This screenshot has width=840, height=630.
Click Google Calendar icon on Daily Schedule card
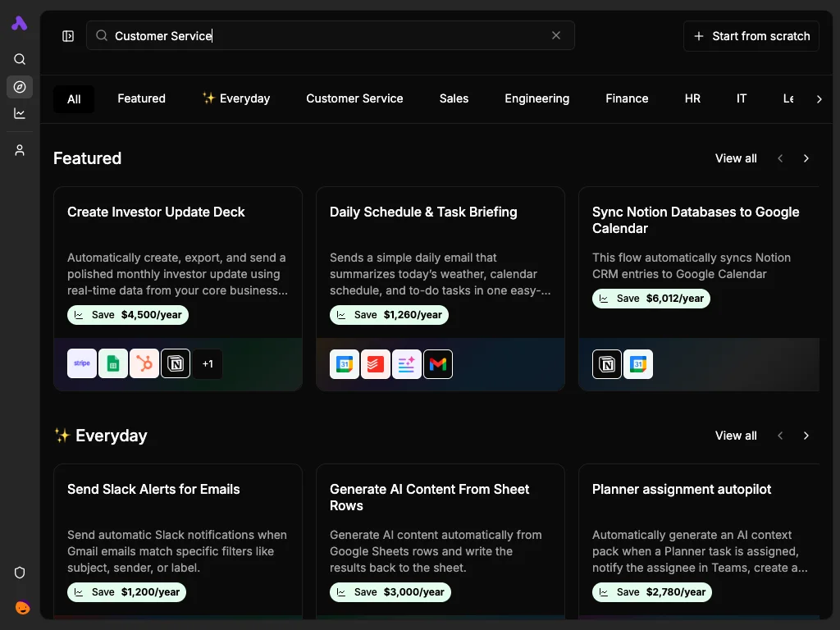(x=345, y=364)
